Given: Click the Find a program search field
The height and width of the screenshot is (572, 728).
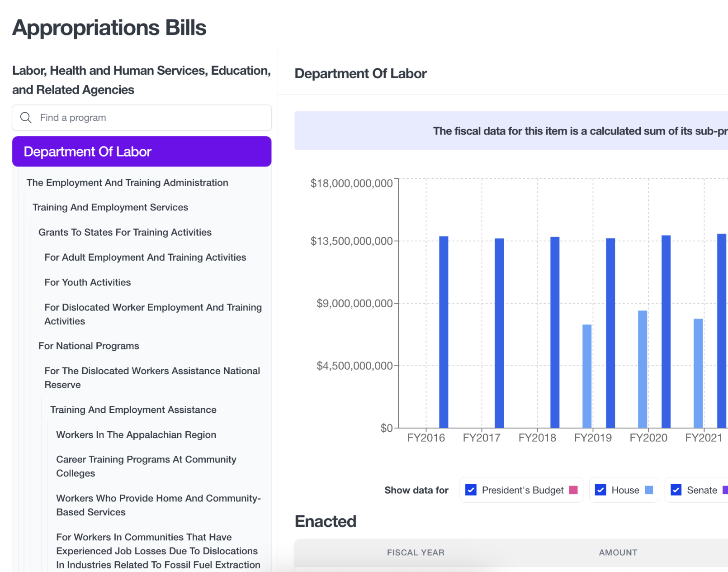Looking at the screenshot, I should (x=149, y=118).
